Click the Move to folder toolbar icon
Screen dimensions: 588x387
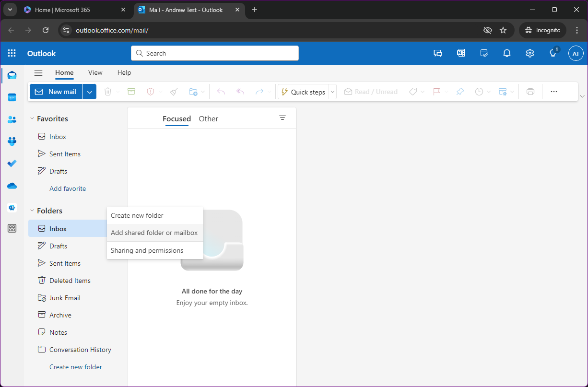tap(193, 92)
